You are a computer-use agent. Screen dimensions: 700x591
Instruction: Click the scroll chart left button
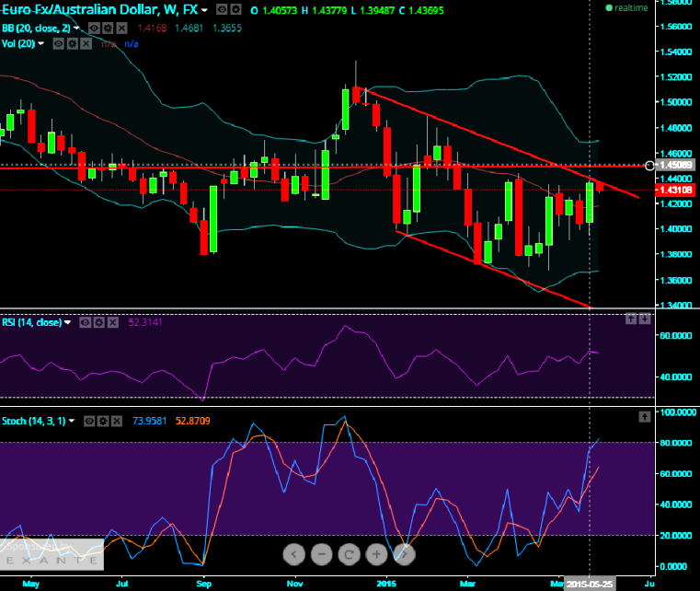293,555
